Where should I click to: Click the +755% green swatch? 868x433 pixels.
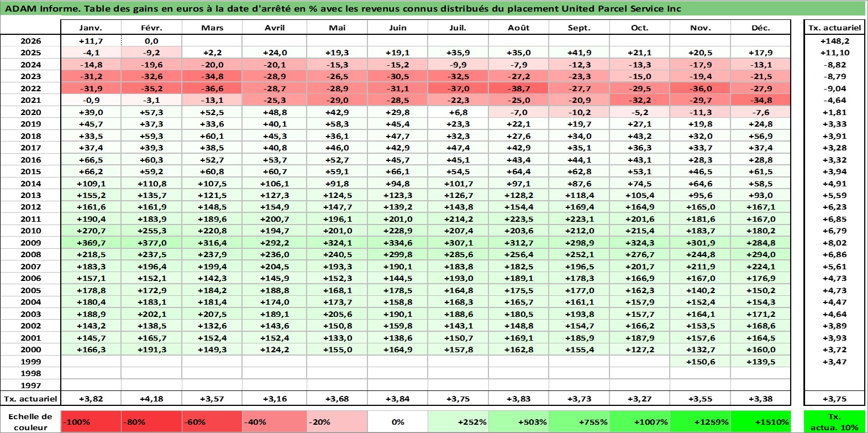578,422
